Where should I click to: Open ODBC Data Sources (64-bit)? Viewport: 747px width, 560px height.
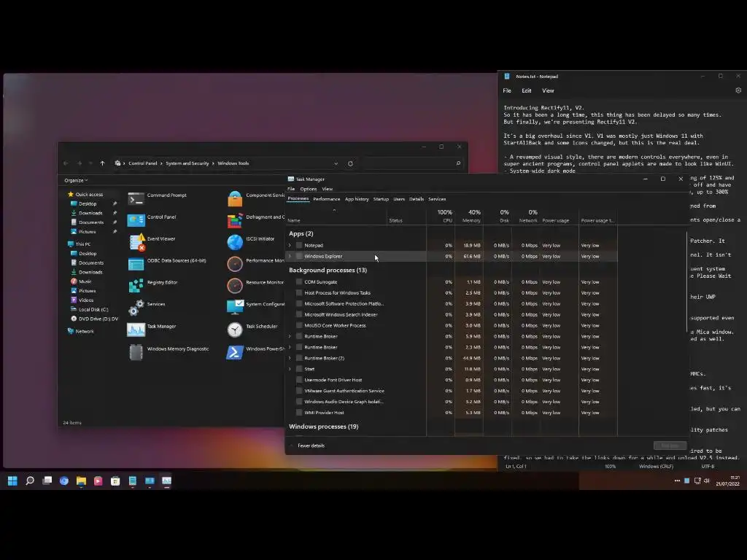point(167,263)
